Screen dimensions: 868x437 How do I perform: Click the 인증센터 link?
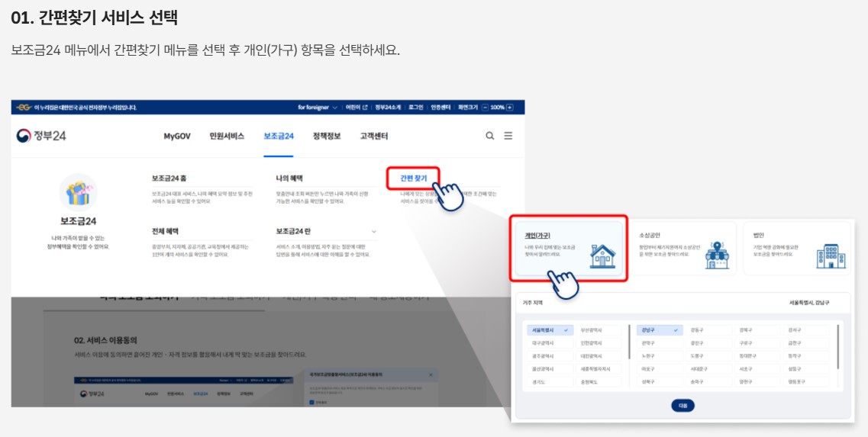(x=440, y=108)
